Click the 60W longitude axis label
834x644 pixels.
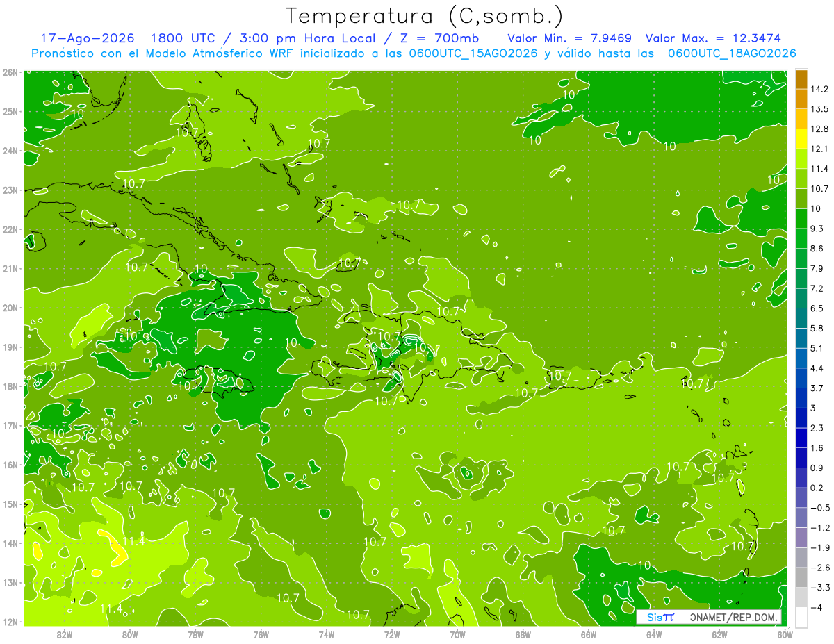click(785, 634)
